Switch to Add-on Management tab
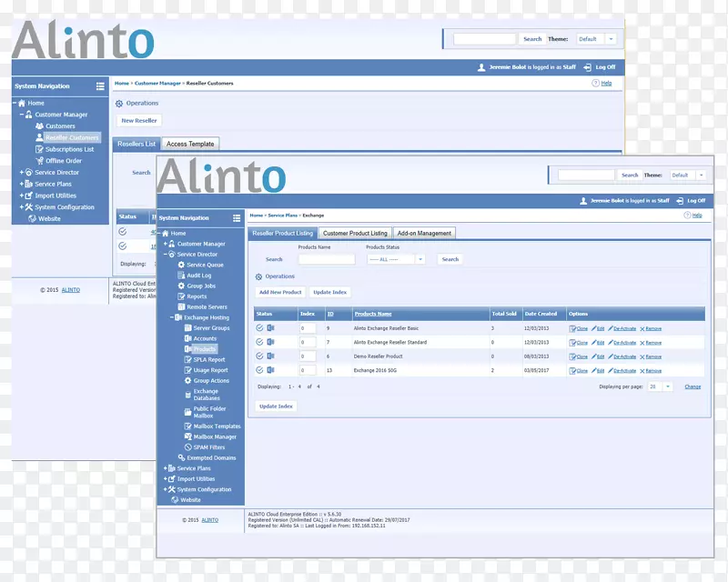Viewport: 728px width, 582px height. tap(424, 233)
